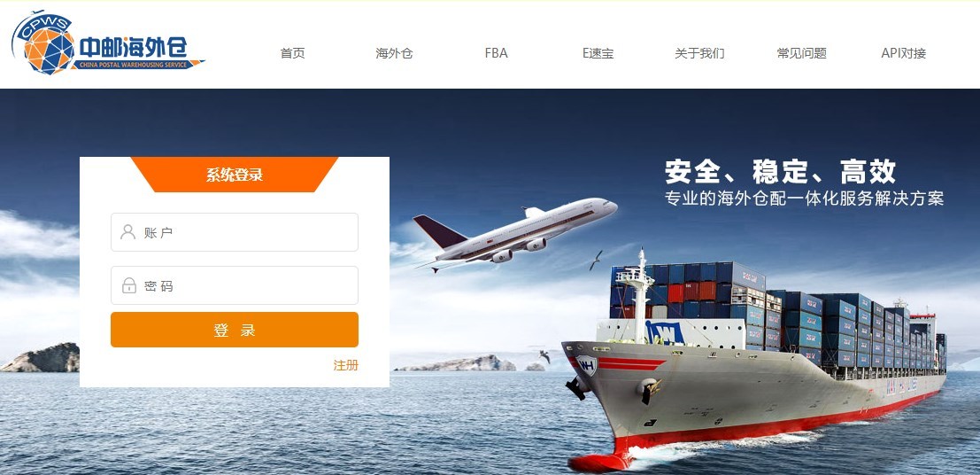
Task: Go to the E速宝 page
Action: point(598,53)
